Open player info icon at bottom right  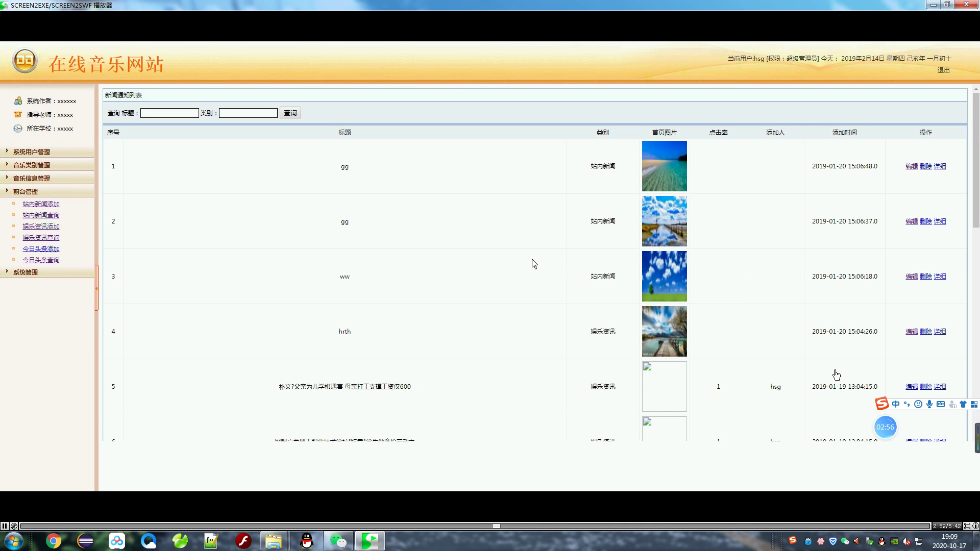[x=975, y=526]
